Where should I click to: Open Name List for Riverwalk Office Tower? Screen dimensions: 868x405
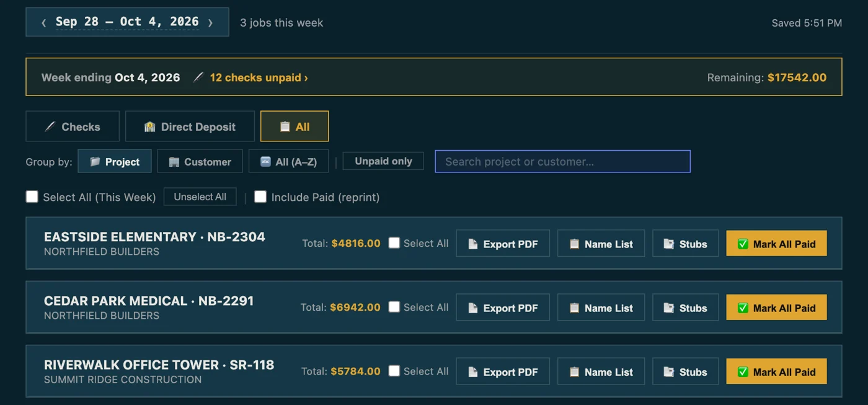click(x=601, y=371)
